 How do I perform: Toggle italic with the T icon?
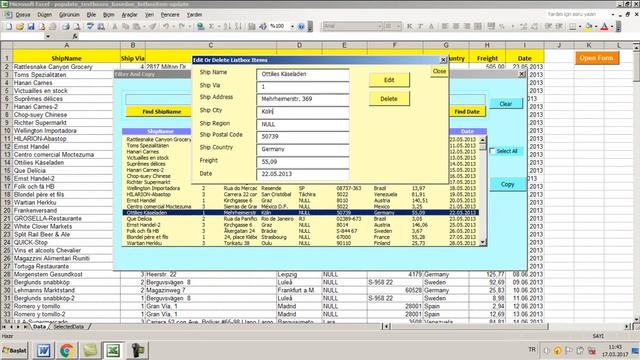point(420,27)
